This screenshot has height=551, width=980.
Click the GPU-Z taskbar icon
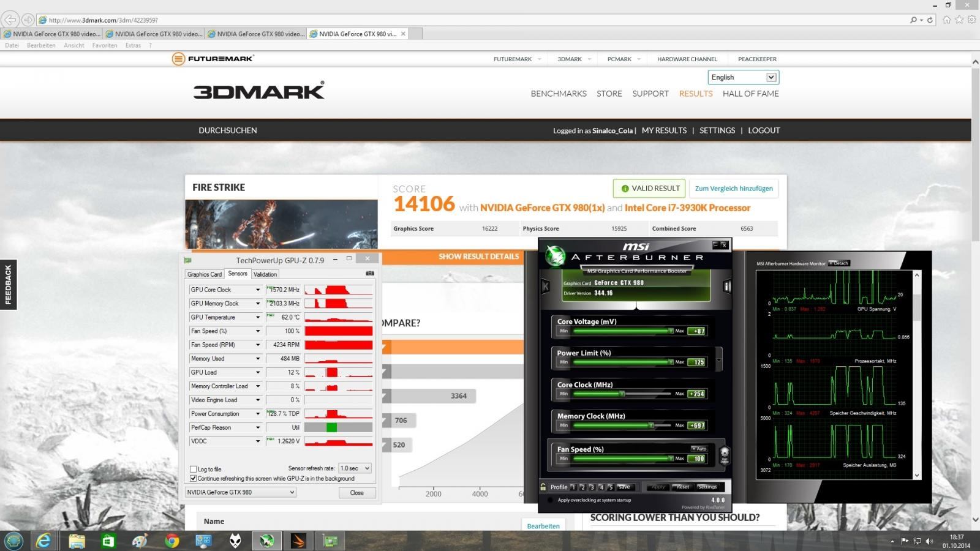pos(331,541)
